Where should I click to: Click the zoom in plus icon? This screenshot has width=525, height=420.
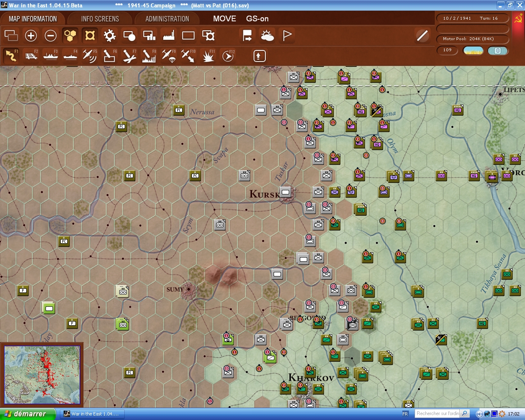31,36
